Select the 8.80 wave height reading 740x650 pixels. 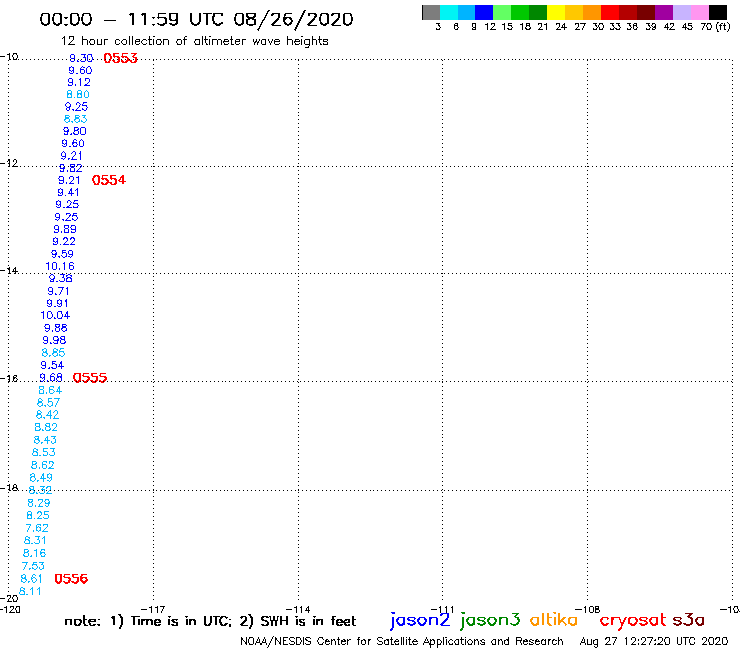click(x=78, y=94)
